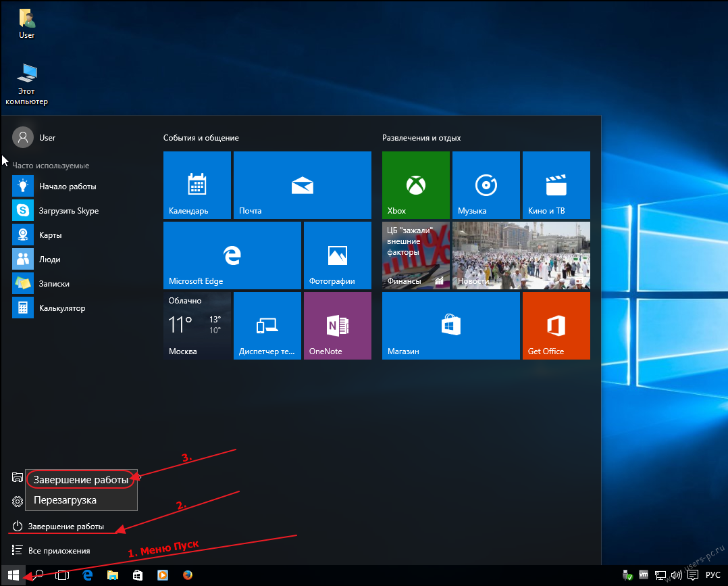Open the Moscow weather tile

(197, 325)
